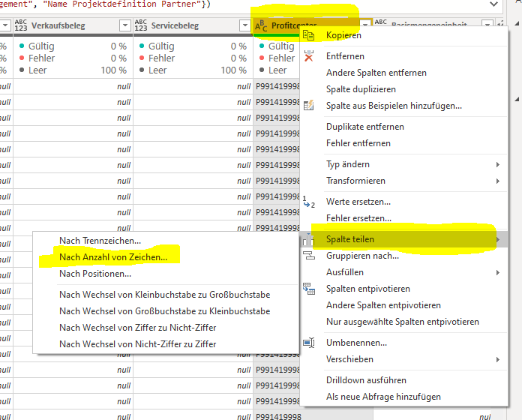The image size is (522, 420).
Task: Choose Spalte duplizieren
Action: [361, 89]
